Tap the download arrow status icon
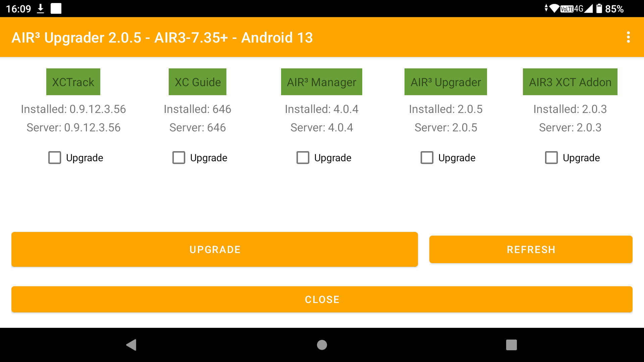Image resolution: width=644 pixels, height=362 pixels. coord(40,8)
